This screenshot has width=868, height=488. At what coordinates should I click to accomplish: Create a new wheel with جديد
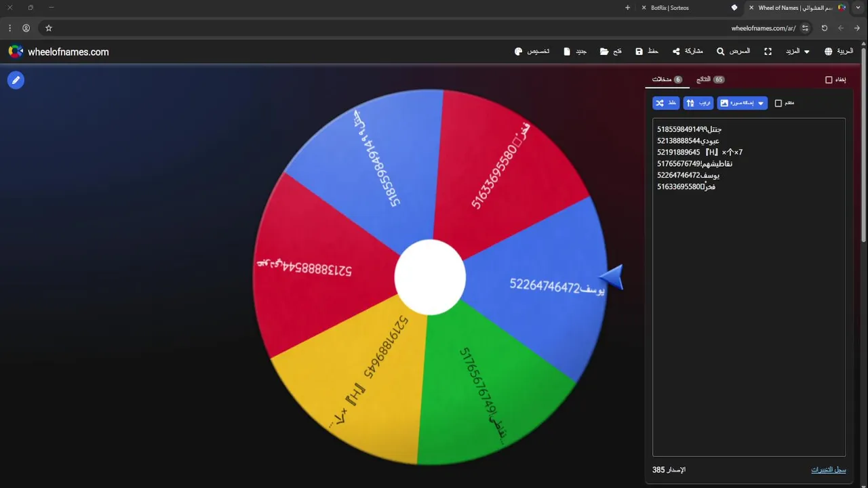(x=575, y=52)
